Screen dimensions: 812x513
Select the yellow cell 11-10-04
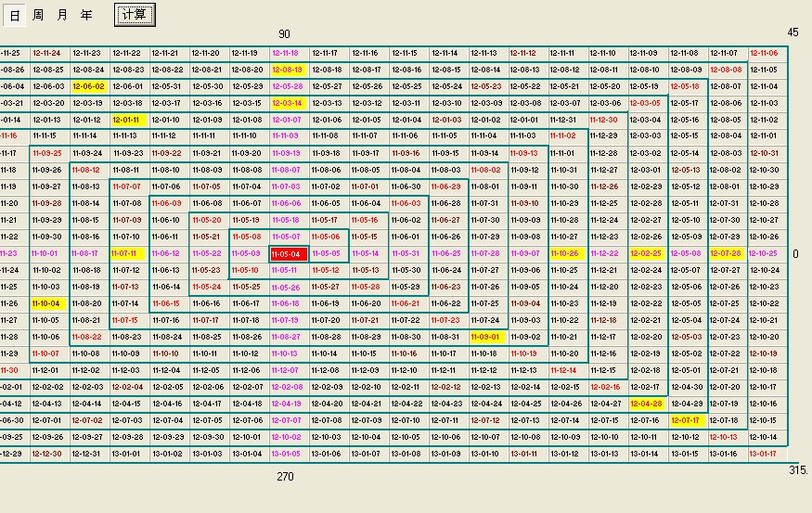pos(46,303)
